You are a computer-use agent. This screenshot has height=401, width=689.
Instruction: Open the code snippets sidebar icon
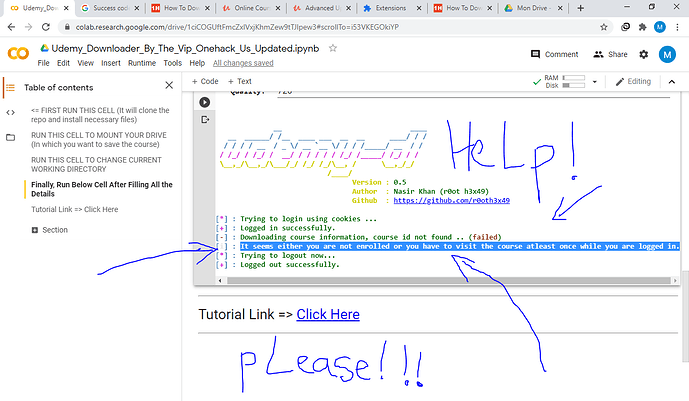click(x=11, y=111)
